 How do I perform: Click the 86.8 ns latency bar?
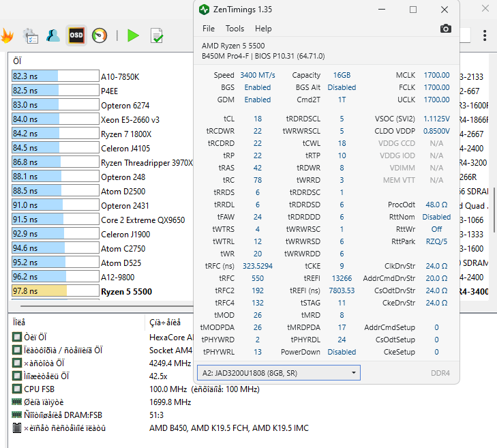pyautogui.click(x=55, y=162)
